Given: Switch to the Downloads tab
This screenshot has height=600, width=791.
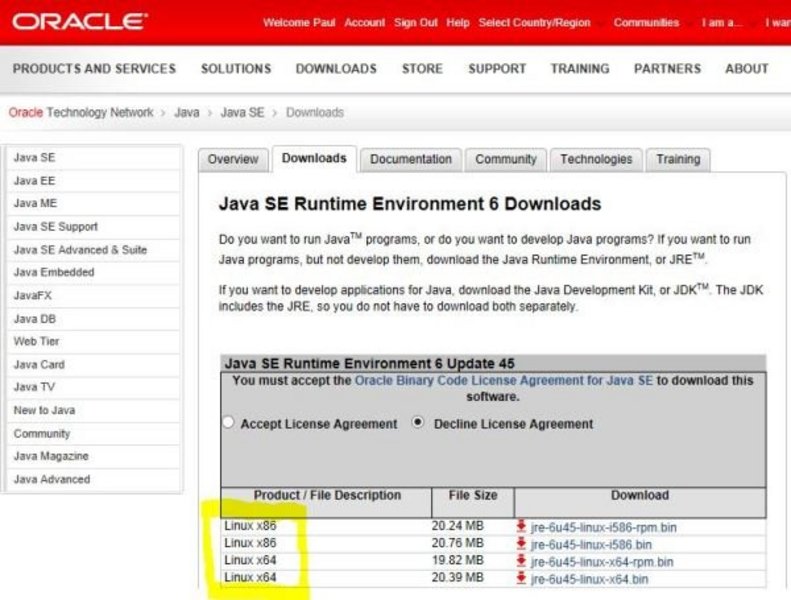Looking at the screenshot, I should click(x=314, y=158).
